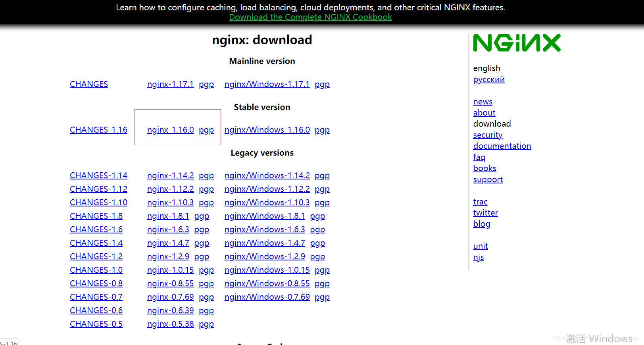
Task: Click the NGINX logo
Action: click(517, 43)
